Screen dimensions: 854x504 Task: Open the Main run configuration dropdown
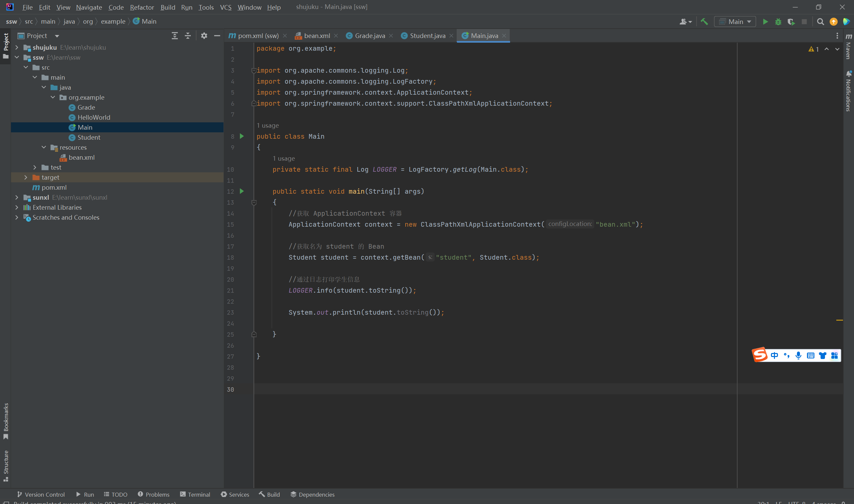[x=735, y=22]
